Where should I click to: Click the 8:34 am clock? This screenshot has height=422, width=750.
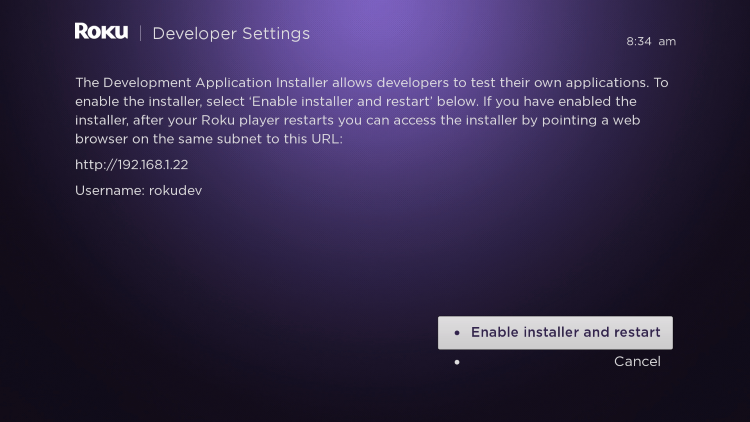[651, 42]
